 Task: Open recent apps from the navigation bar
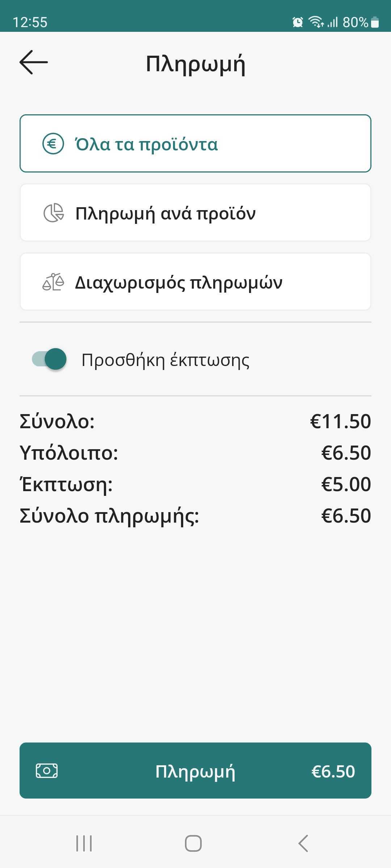pyautogui.click(x=84, y=843)
